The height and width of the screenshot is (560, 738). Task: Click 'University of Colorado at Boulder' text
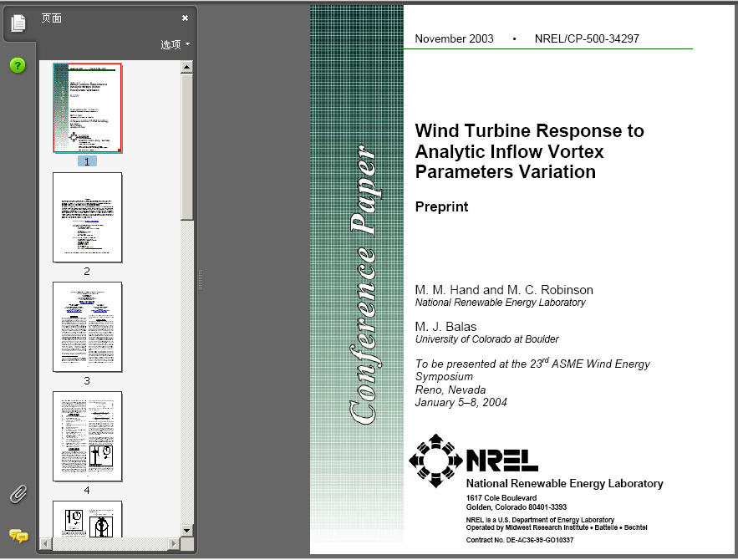point(486,339)
